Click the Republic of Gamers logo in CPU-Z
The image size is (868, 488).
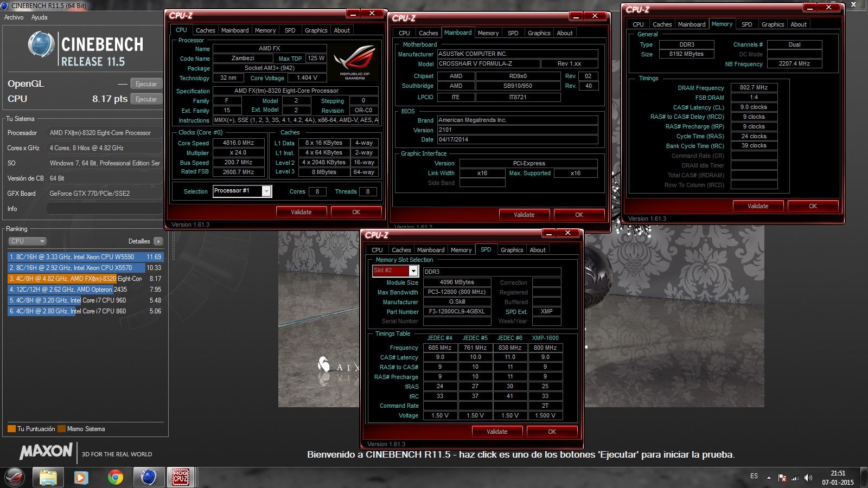click(x=354, y=62)
